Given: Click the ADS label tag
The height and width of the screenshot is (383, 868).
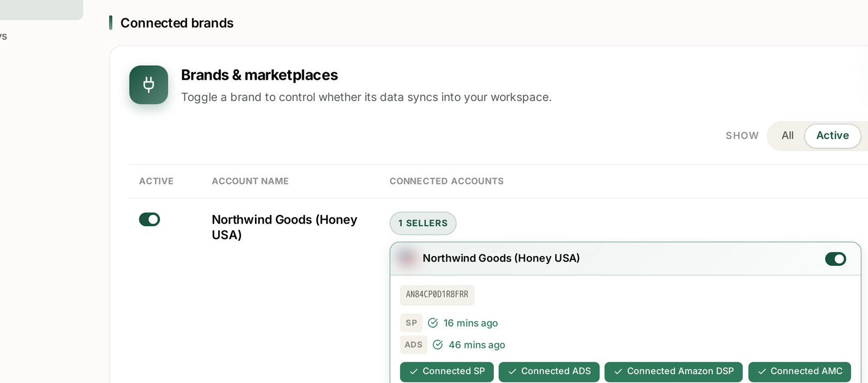Looking at the screenshot, I should [x=413, y=344].
